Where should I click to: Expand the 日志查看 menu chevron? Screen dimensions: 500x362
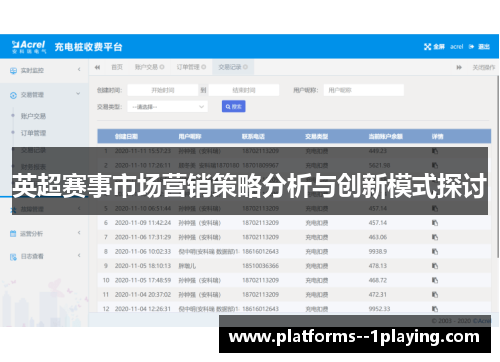tap(79, 255)
